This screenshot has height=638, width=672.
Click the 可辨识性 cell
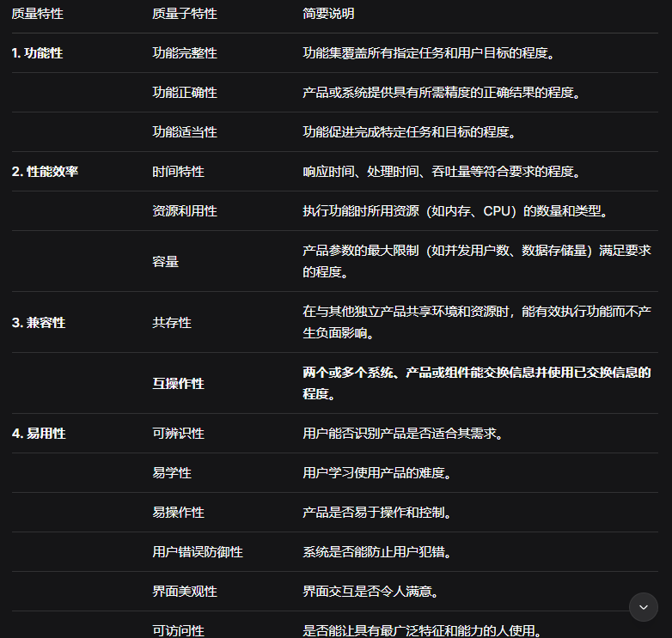178,434
